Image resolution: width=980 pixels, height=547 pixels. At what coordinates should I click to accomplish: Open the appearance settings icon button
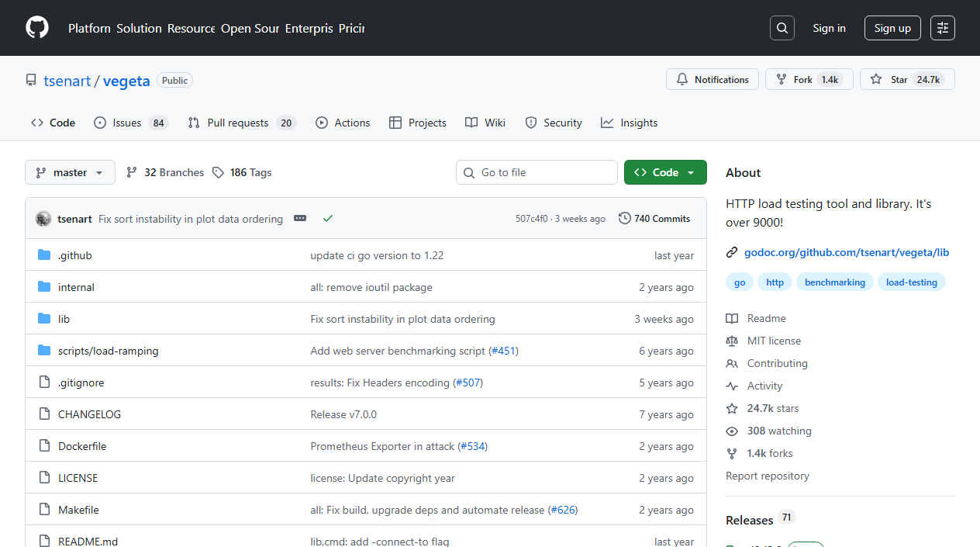pos(943,28)
